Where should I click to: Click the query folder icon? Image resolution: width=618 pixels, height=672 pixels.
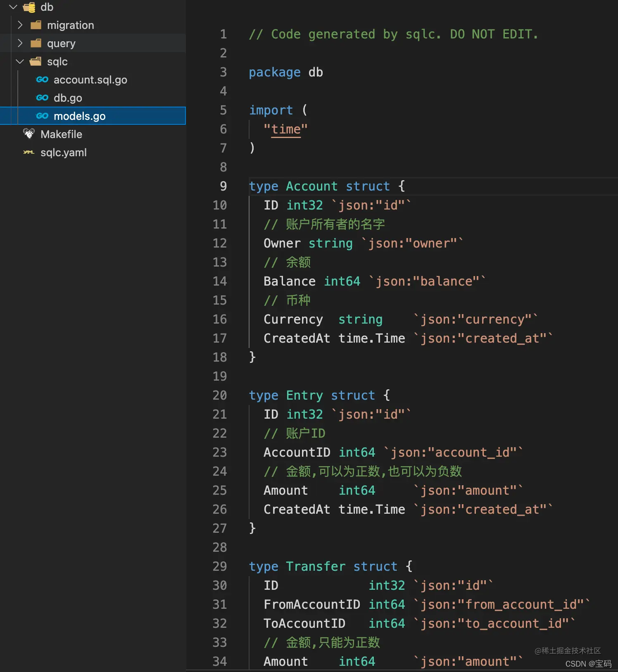[36, 43]
